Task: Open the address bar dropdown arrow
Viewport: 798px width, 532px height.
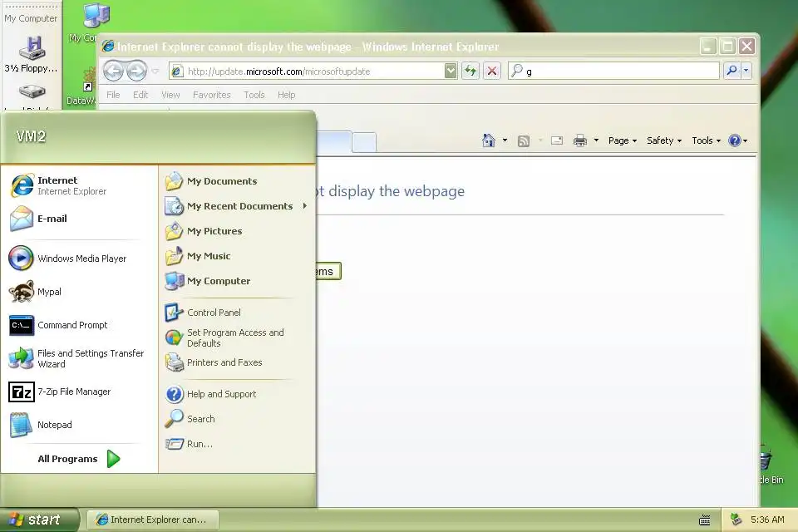Action: [451, 71]
